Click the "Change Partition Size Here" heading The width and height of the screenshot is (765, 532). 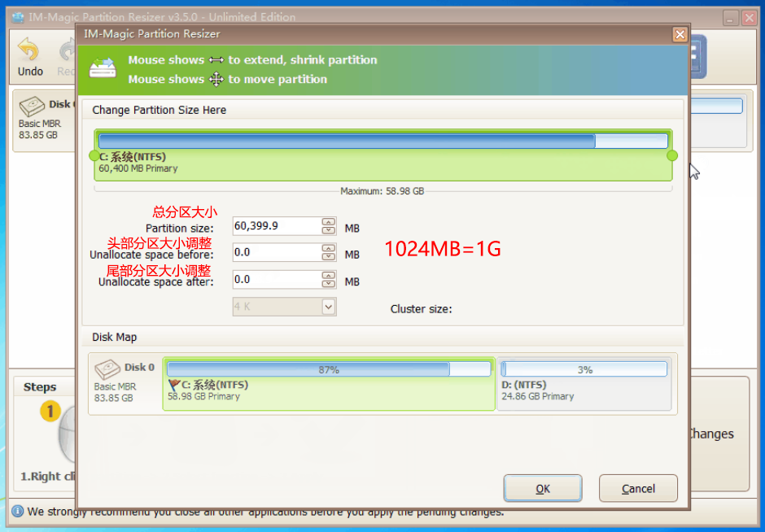pos(159,110)
